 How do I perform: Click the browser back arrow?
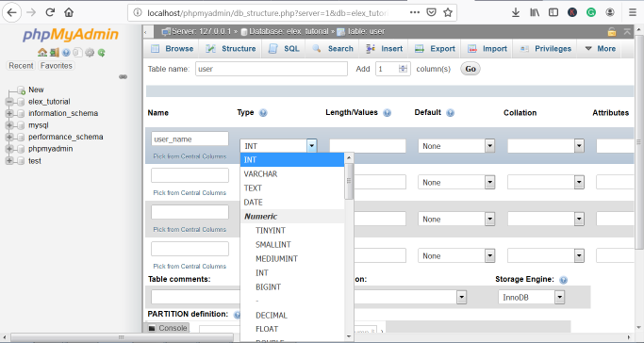(x=12, y=12)
